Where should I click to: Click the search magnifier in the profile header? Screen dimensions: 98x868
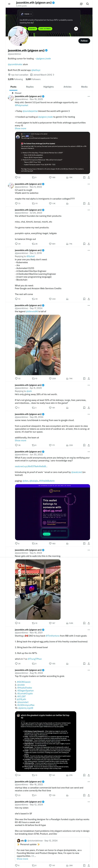[x=88, y=4]
